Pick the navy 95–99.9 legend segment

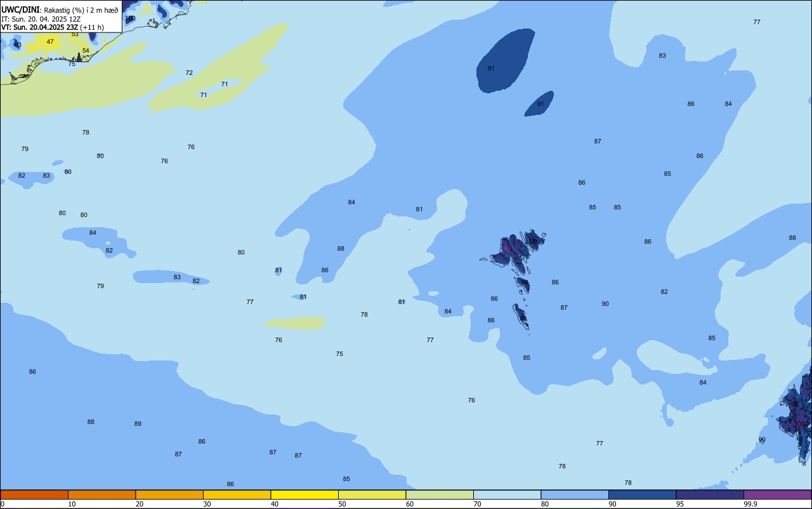[710, 494]
